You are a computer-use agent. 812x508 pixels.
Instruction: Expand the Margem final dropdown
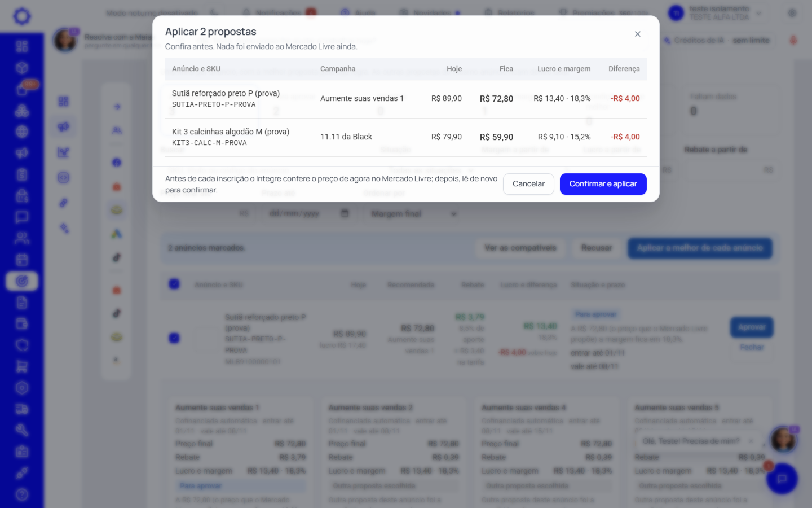(x=414, y=213)
